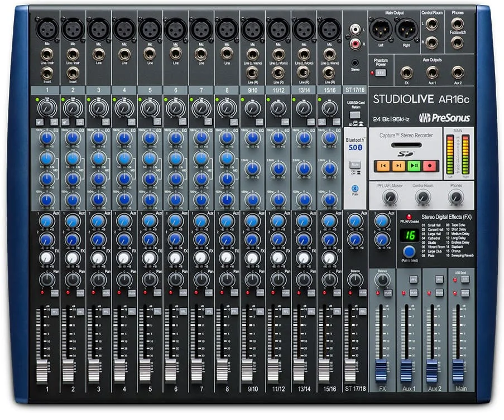Screen dimensions: 504x420
Task: Select channel 1 Mic XLR input
Action: (47, 29)
